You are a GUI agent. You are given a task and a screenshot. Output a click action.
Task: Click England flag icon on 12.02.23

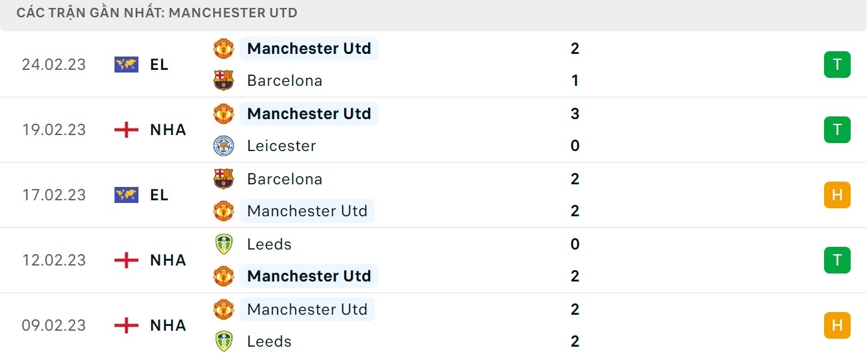126,260
